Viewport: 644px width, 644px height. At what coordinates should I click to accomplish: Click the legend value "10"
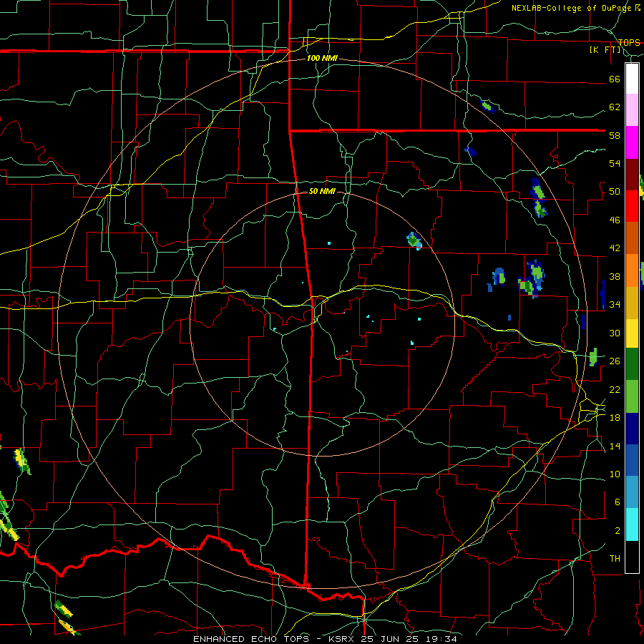click(615, 474)
